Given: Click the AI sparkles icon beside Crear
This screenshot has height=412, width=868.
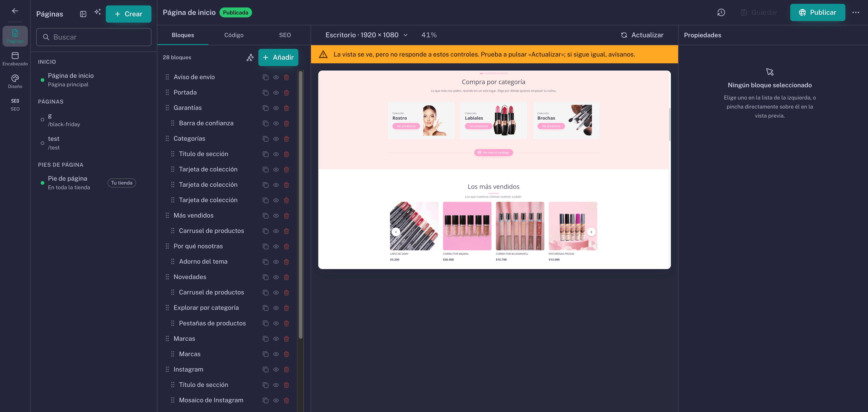Looking at the screenshot, I should click(98, 12).
